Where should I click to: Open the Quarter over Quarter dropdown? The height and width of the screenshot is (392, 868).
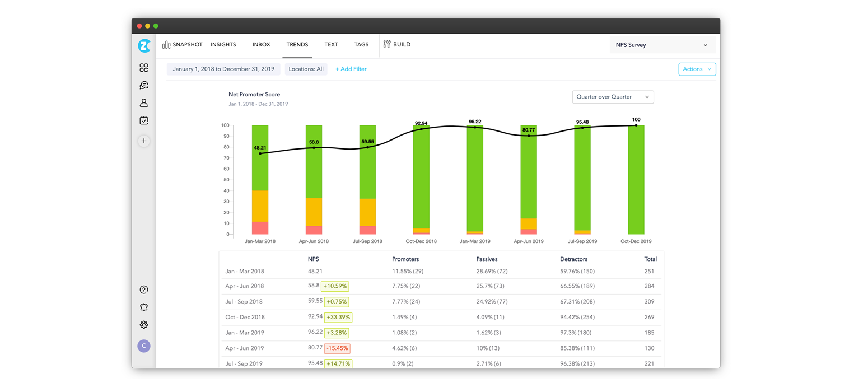(613, 97)
